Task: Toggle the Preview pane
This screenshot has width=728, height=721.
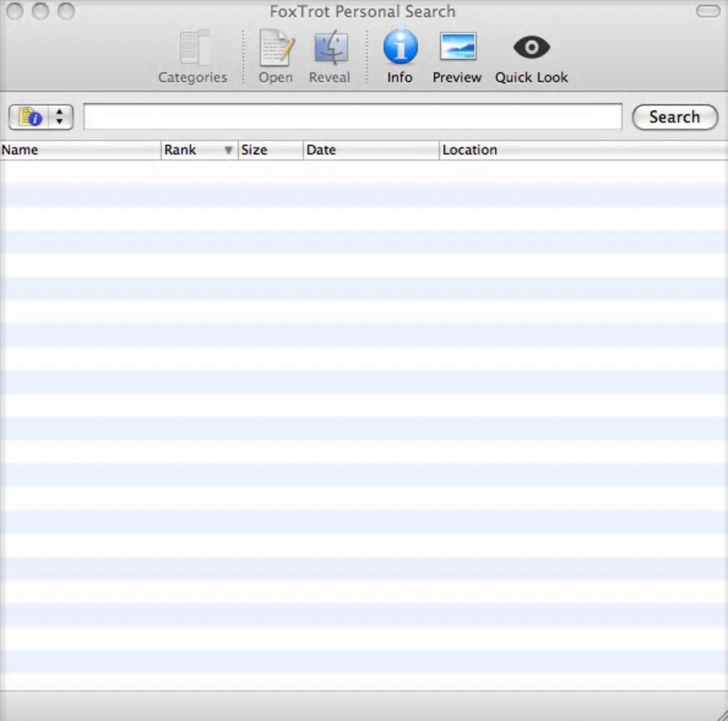Action: 457,46
